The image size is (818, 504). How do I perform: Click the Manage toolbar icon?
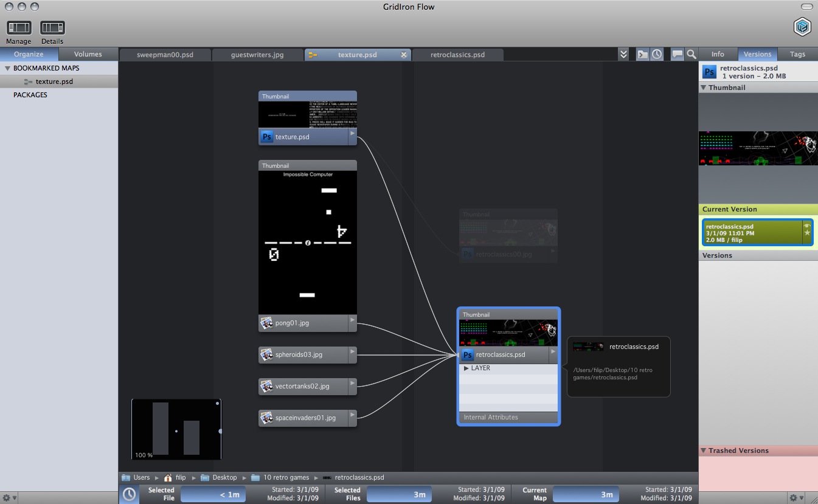click(x=19, y=28)
